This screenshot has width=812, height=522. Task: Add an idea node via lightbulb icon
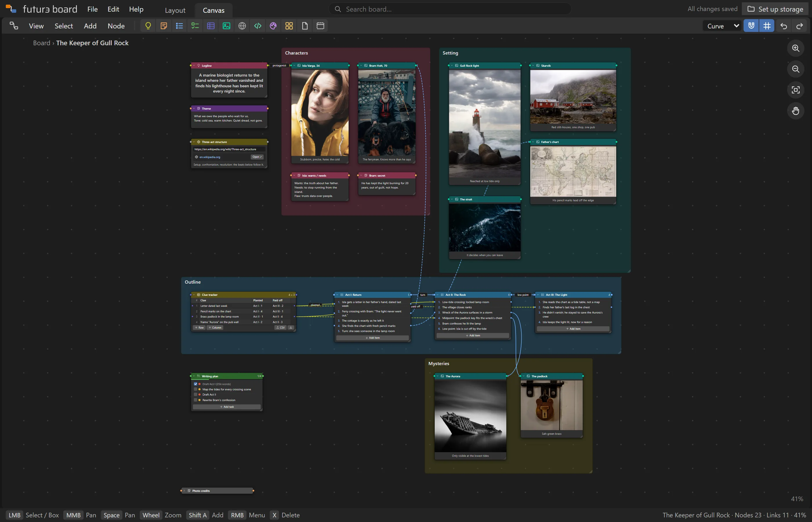pos(148,26)
